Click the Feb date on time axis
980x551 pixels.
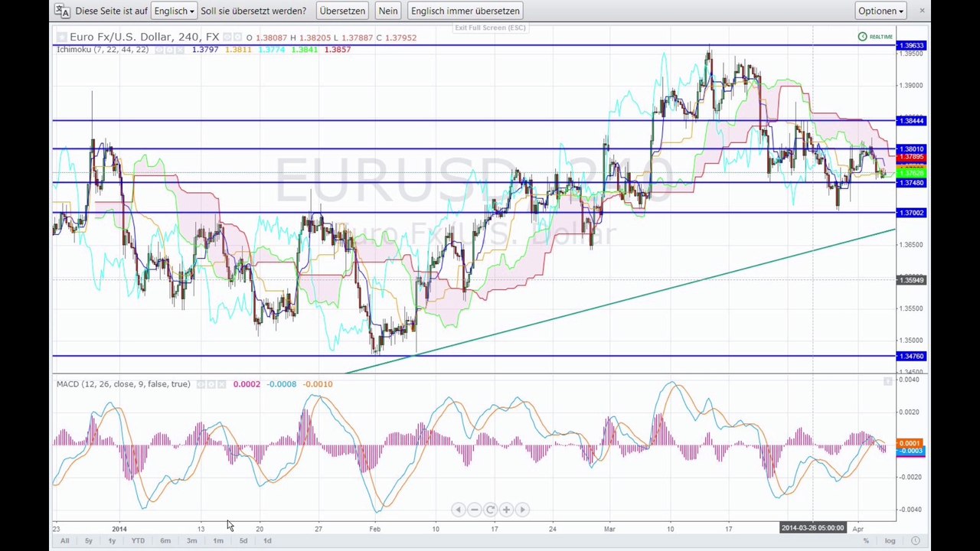[374, 529]
